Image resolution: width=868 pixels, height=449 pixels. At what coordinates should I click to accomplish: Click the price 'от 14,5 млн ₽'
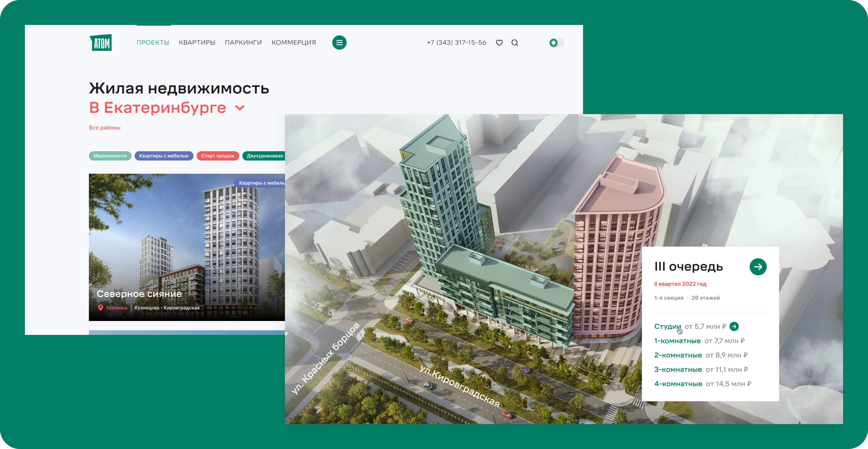pos(728,384)
